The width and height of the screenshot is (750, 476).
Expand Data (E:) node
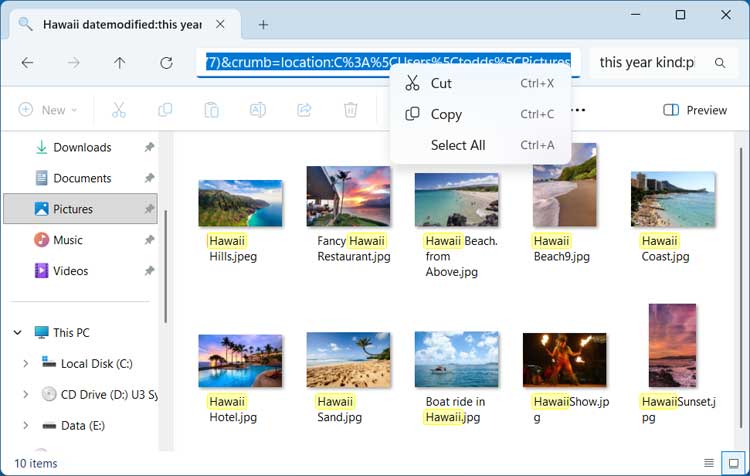point(25,425)
